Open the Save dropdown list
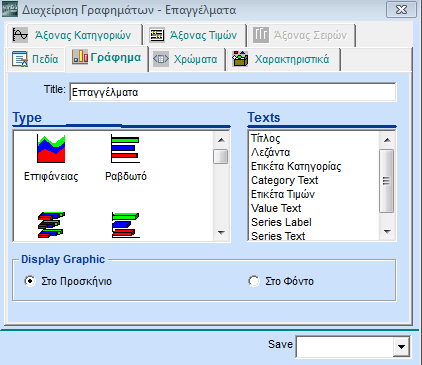This screenshot has height=365, width=422. 402,347
